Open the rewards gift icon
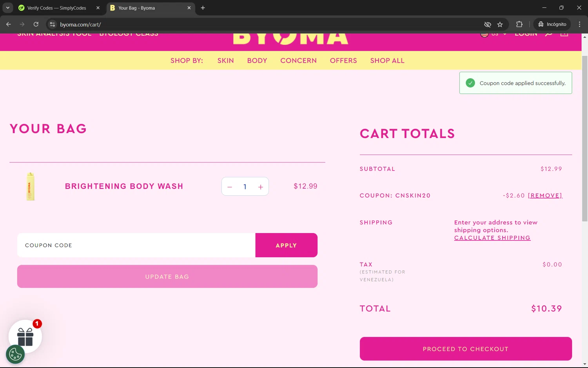This screenshot has height=368, width=588. [25, 336]
